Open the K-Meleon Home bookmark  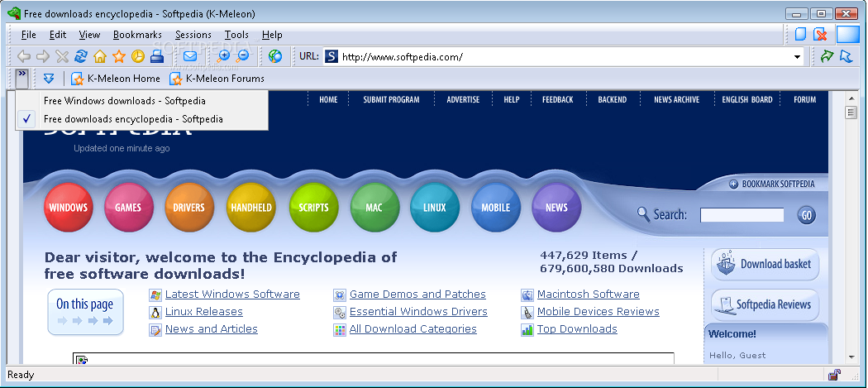[116, 79]
